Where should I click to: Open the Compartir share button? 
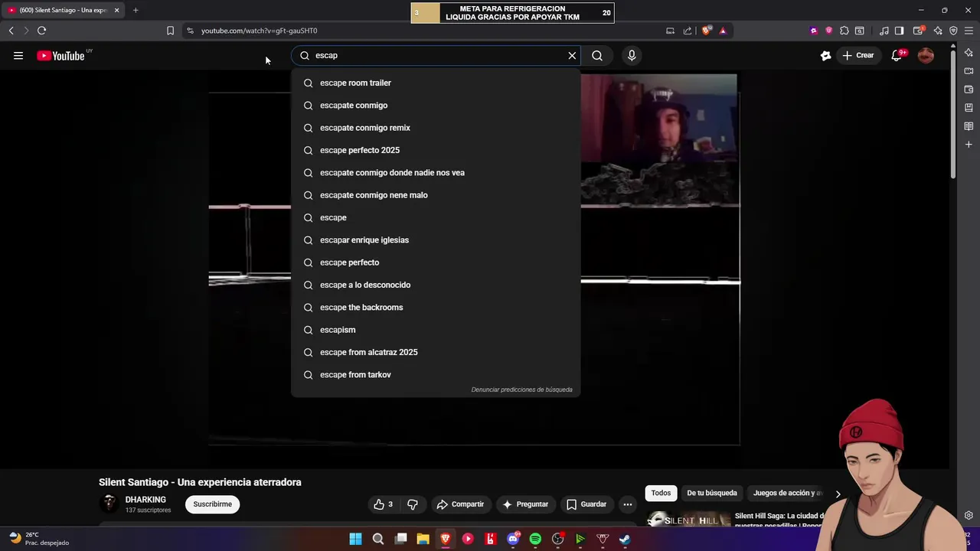460,504
